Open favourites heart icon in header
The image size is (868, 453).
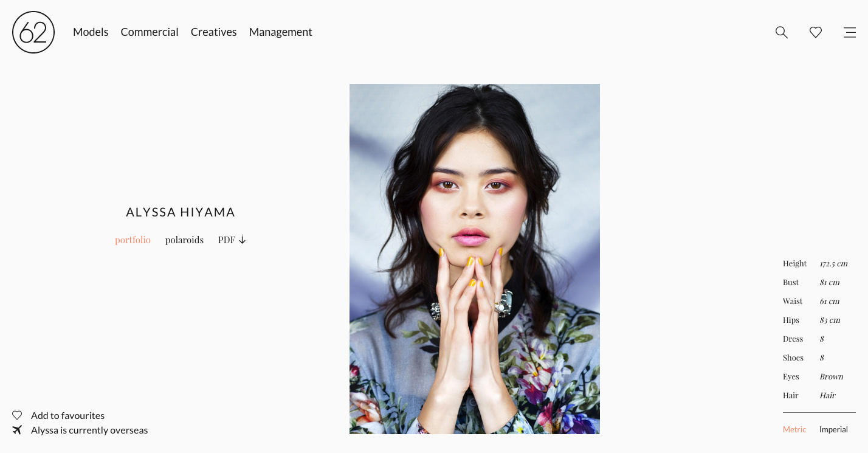[x=816, y=32]
